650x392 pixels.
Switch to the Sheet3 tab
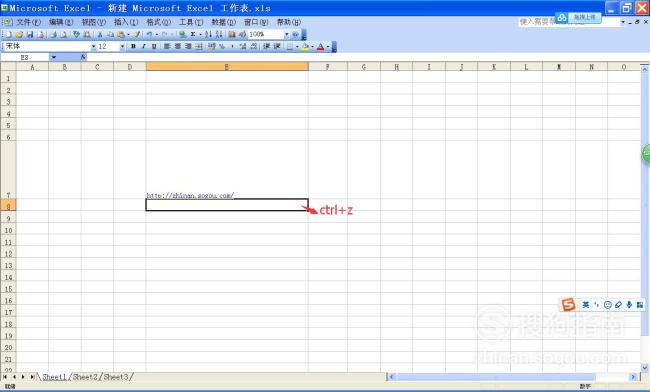click(x=116, y=377)
